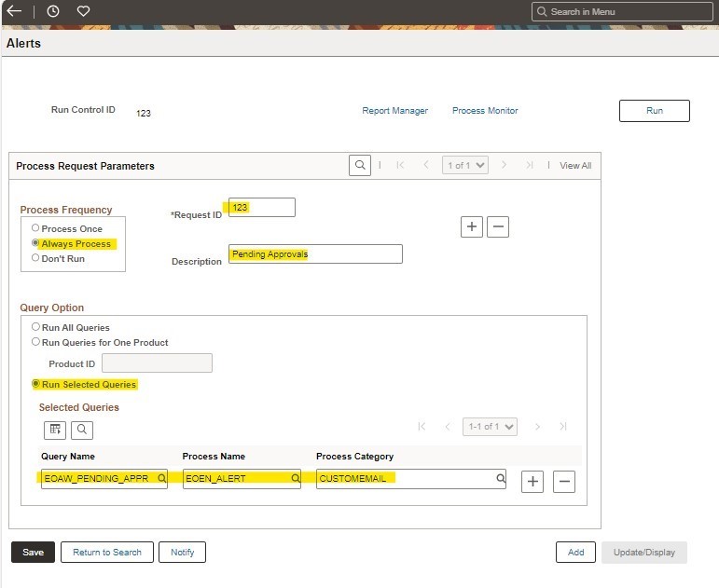Viewport: 719px width, 588px height.
Task: Expand the 1-1 of 1 grid dropdown
Action: point(490,427)
